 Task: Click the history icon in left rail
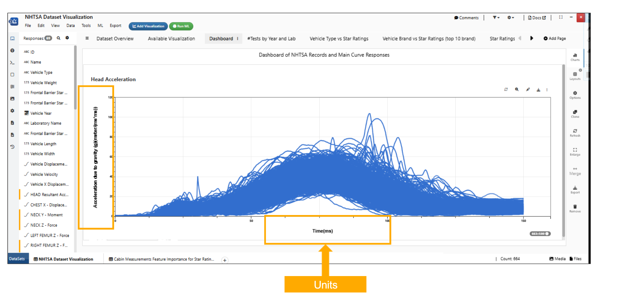point(12,147)
